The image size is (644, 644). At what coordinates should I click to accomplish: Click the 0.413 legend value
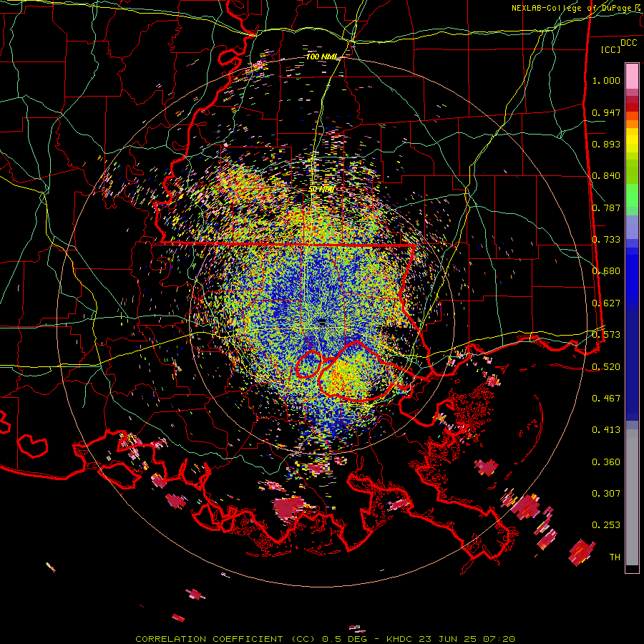point(606,430)
